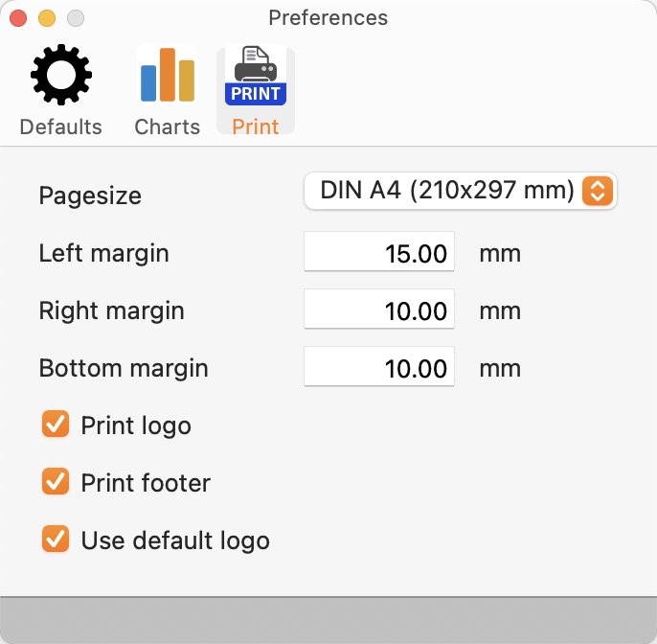
Task: Open the Charts bar graph icon
Action: pos(168,75)
